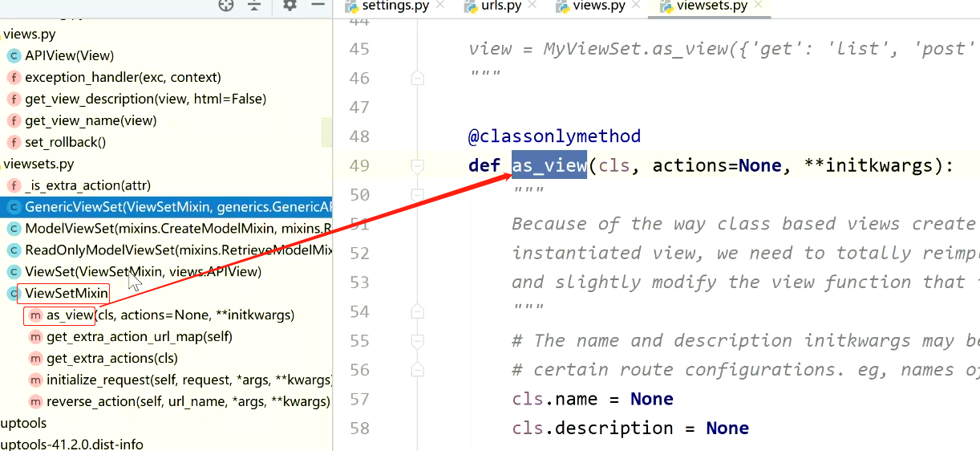Screen dimensions: 980x451
Task: Click function icon beside get_view_name
Action: coord(14,120)
